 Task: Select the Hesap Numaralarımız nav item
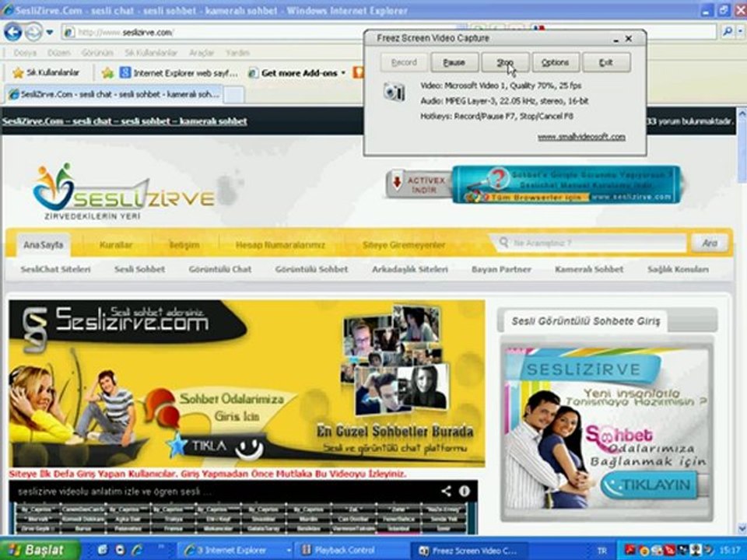tap(280, 245)
